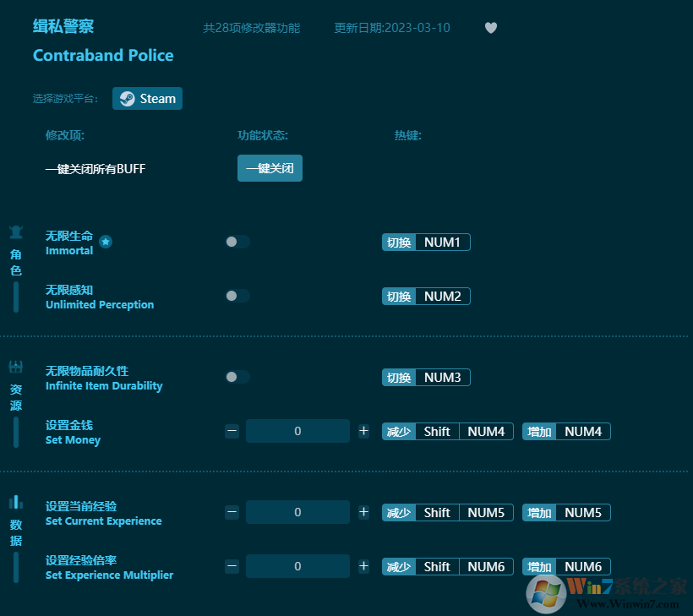This screenshot has width=693, height=616.
Task: Click the 切换 NUM1 hotkey button
Action: click(426, 242)
